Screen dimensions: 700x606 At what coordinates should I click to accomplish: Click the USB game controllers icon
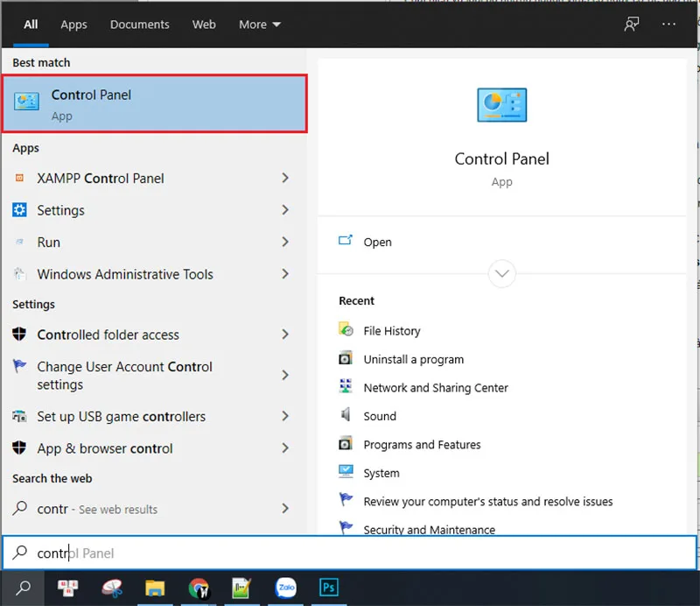click(x=19, y=416)
